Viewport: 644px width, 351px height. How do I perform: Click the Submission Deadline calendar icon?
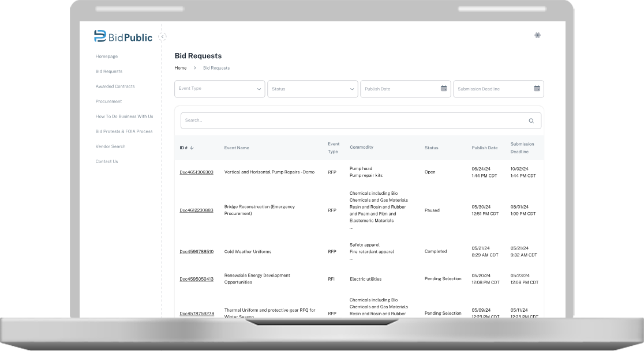click(x=537, y=89)
